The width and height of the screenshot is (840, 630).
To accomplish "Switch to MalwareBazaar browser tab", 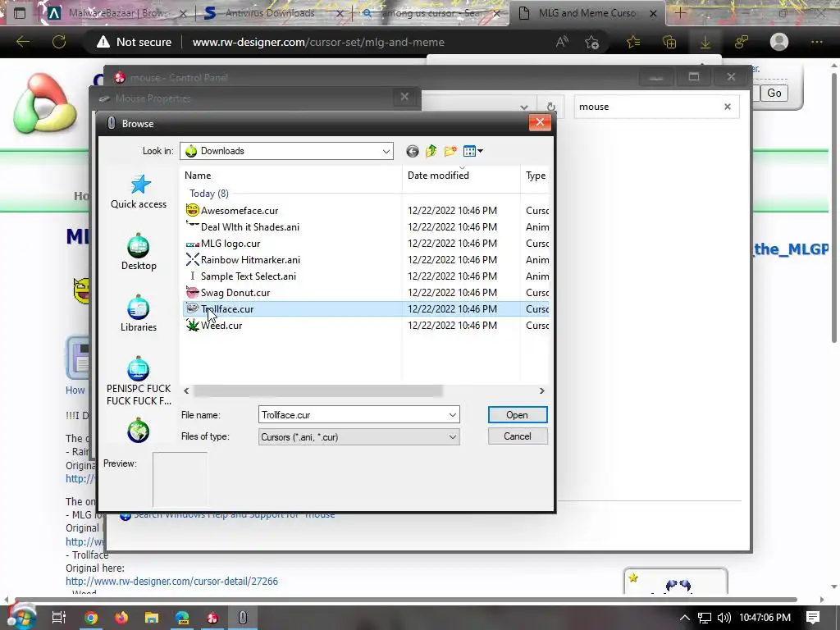I will (x=115, y=13).
